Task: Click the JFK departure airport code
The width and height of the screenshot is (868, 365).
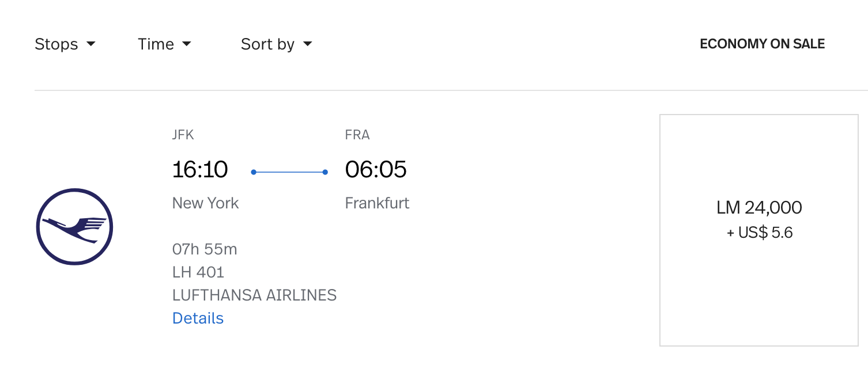Action: pyautogui.click(x=183, y=135)
